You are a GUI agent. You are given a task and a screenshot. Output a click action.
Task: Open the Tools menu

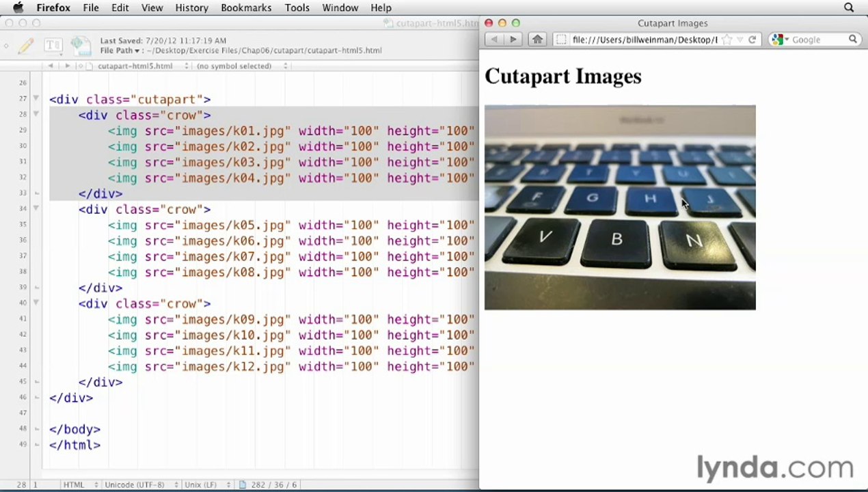tap(297, 8)
